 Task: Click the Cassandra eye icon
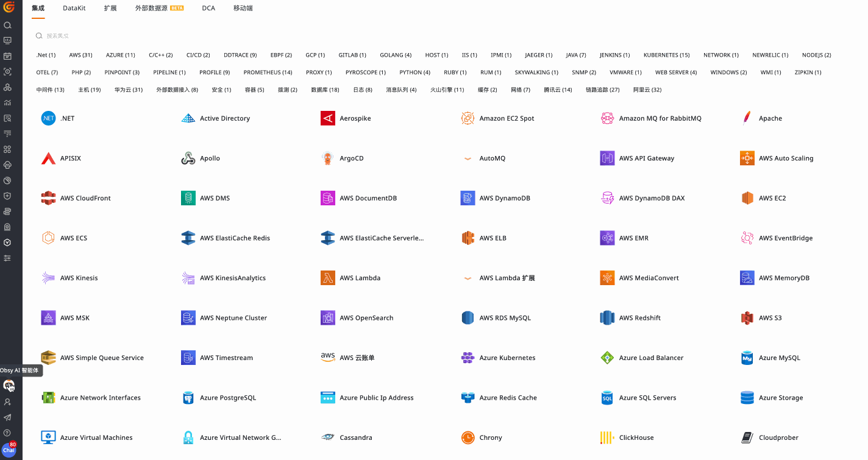pyautogui.click(x=328, y=437)
